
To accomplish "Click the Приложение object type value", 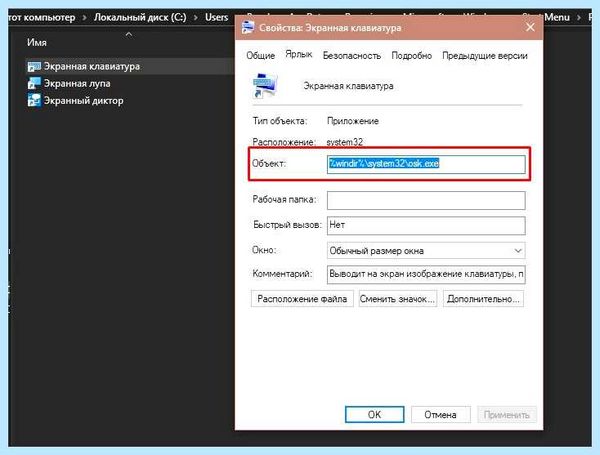I will pos(353,121).
